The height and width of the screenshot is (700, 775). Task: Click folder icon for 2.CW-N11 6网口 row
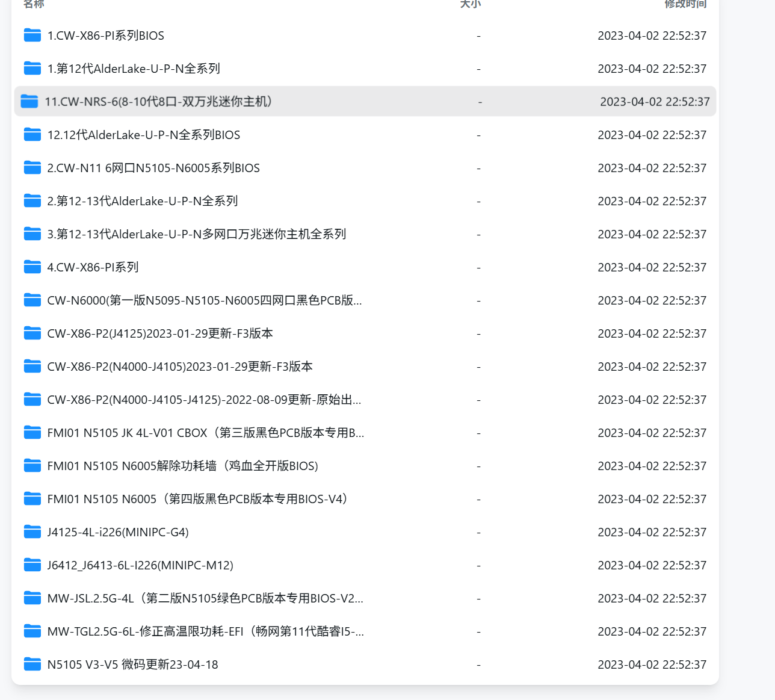tap(32, 168)
